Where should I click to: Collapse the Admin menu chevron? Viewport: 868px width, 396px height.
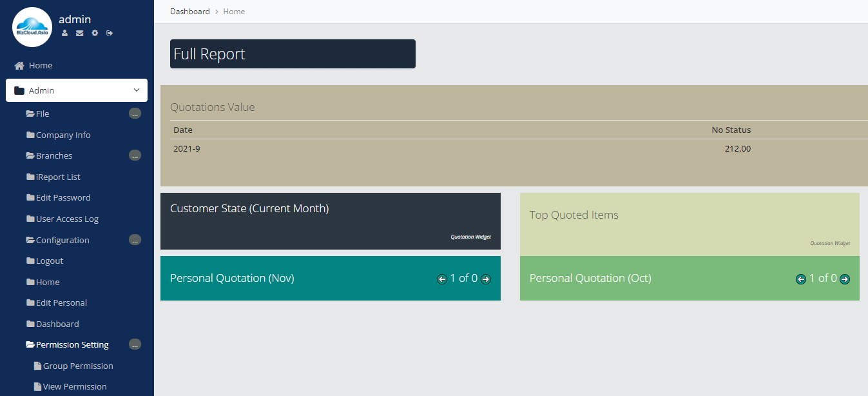coord(136,90)
